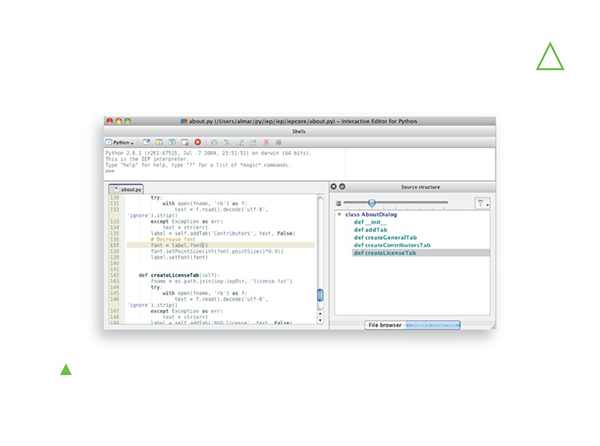Click the red circular stop shell icon
This screenshot has width=600, height=446.
click(x=198, y=142)
